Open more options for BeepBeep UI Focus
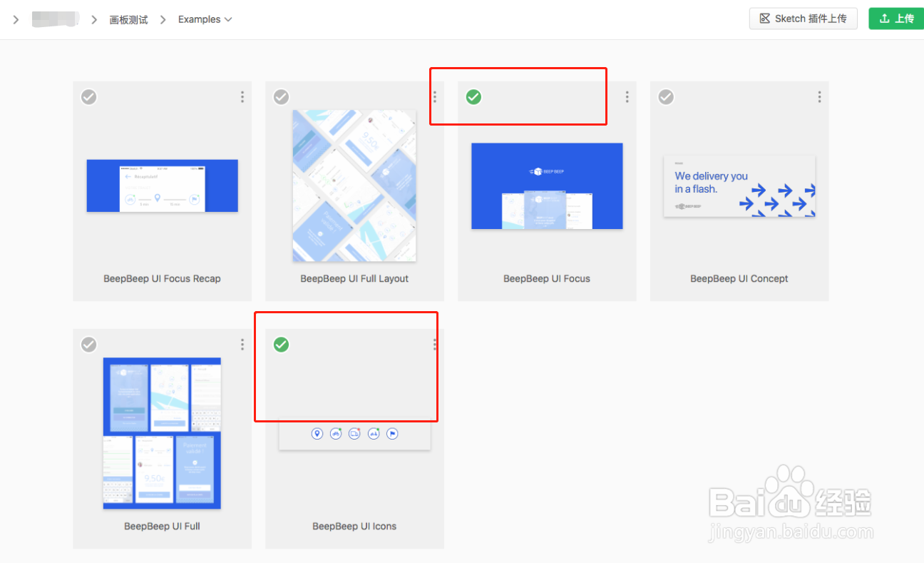This screenshot has width=924, height=563. (x=627, y=97)
